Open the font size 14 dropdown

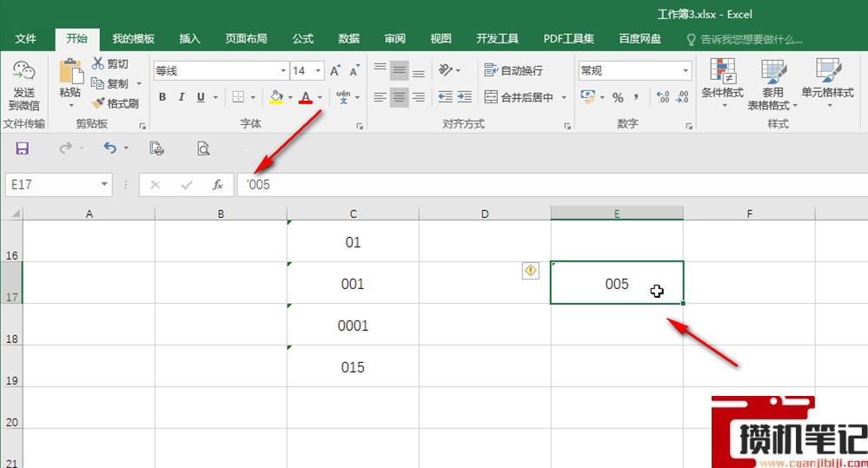click(318, 70)
